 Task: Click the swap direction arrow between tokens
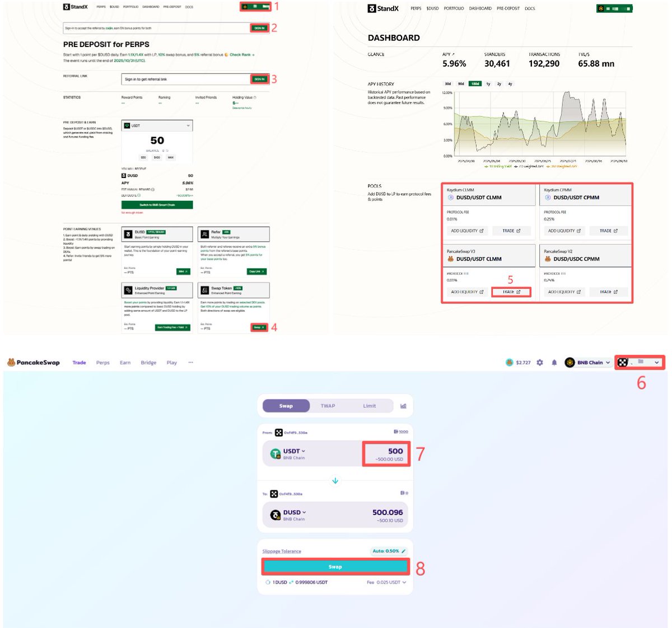click(x=335, y=481)
